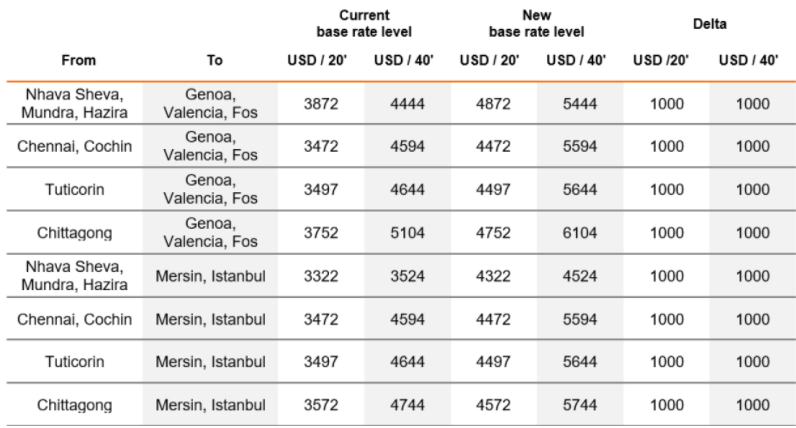The image size is (796, 428).
Task: Select the 3572 rate cell
Action: coord(320,405)
